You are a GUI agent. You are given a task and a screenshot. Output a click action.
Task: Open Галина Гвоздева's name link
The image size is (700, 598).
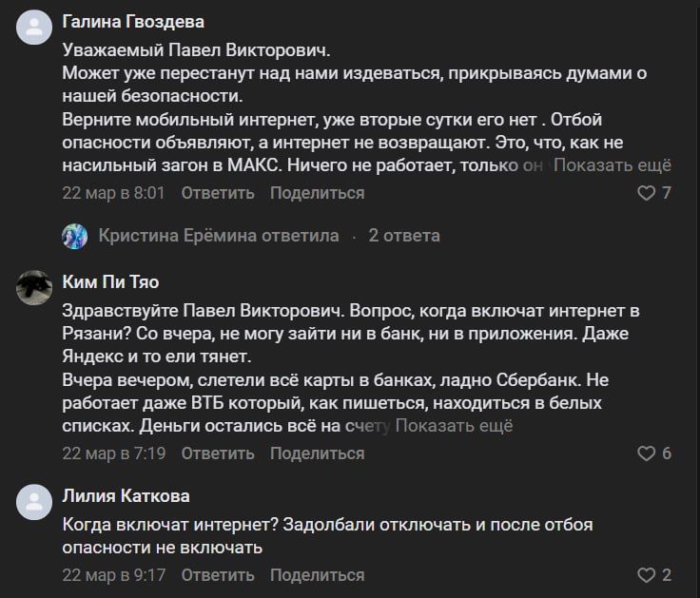[x=133, y=22]
